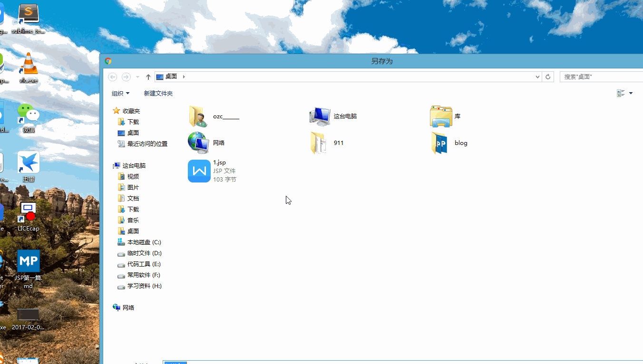
Task: Select the 1.jsp file icon
Action: tap(199, 171)
